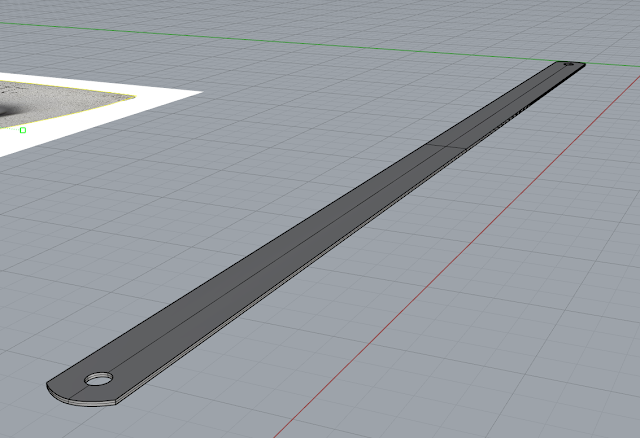This screenshot has width=640, height=438.
Task: Click the large round hole in strap's near end
Action: (99, 379)
